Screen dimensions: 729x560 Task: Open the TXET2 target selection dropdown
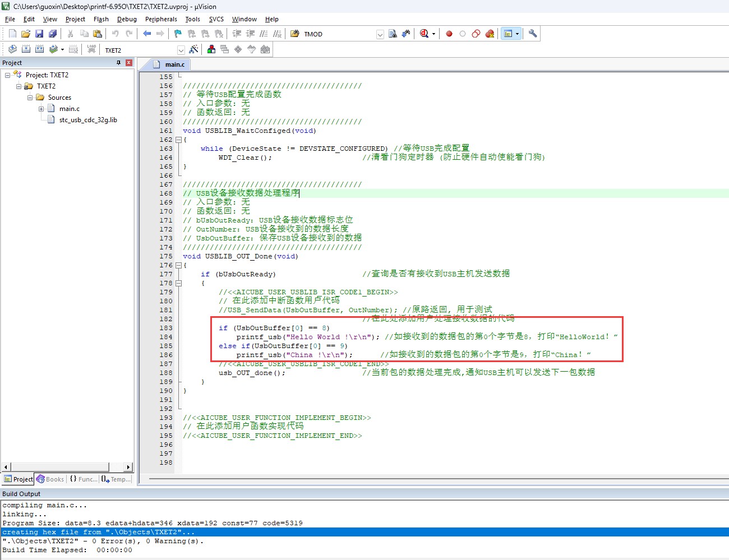point(181,50)
